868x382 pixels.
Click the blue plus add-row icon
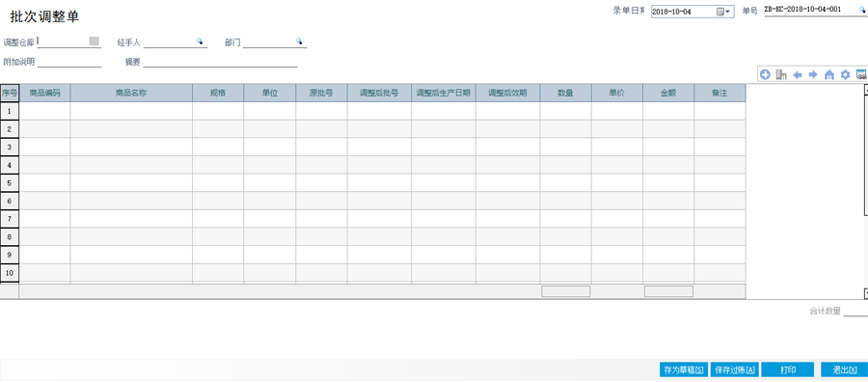pyautogui.click(x=765, y=74)
